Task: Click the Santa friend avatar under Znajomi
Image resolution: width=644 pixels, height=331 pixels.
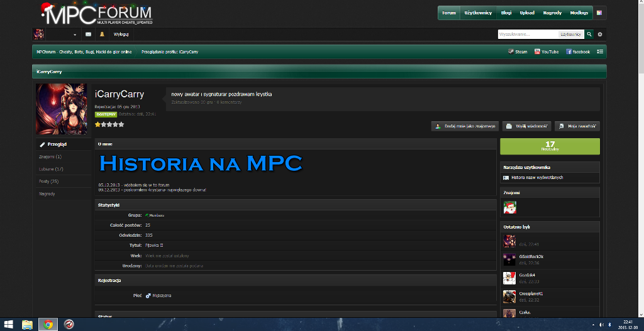Action: pos(509,207)
